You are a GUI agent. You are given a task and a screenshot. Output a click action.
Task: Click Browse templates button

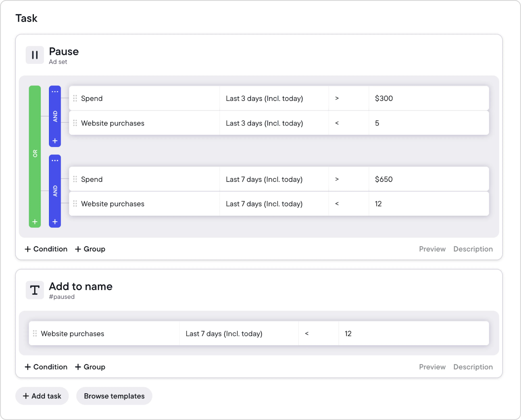coord(114,396)
